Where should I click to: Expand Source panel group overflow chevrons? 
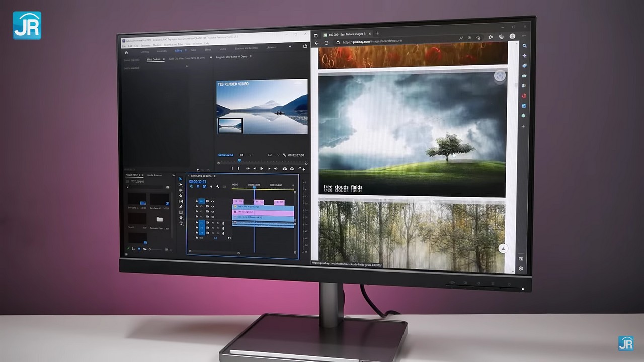[211, 58]
